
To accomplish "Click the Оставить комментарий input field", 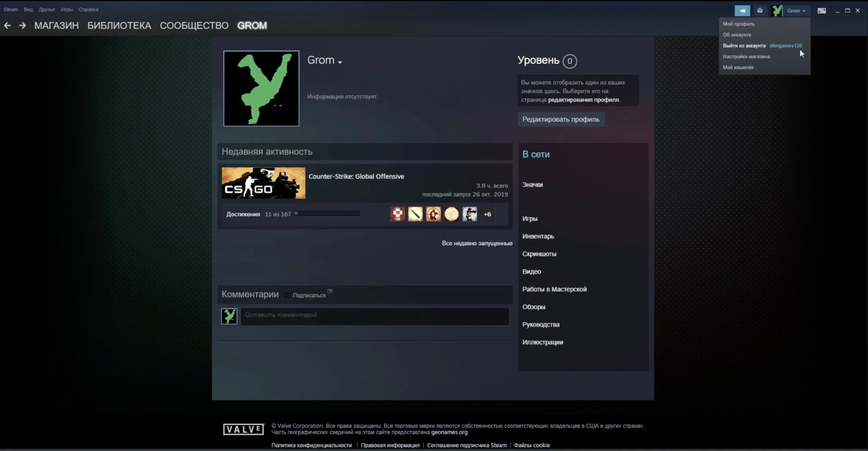I will click(375, 316).
